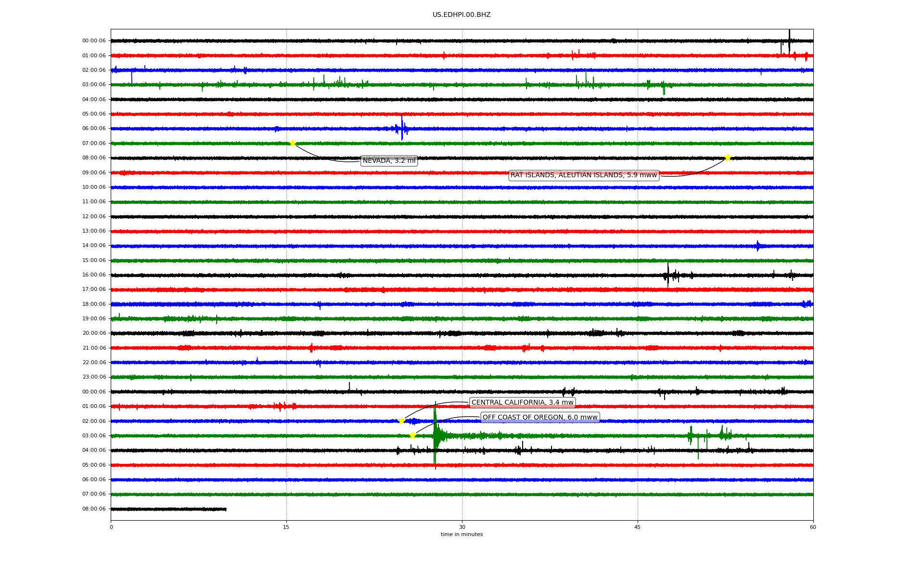Click the 14:00:06 blue trace blip

tap(757, 246)
